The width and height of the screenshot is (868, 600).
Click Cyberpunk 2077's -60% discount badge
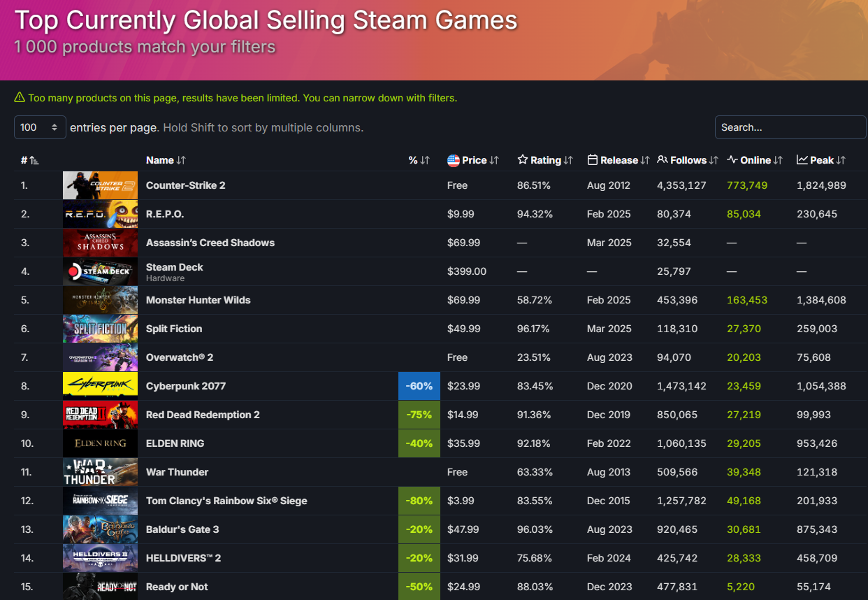(419, 386)
